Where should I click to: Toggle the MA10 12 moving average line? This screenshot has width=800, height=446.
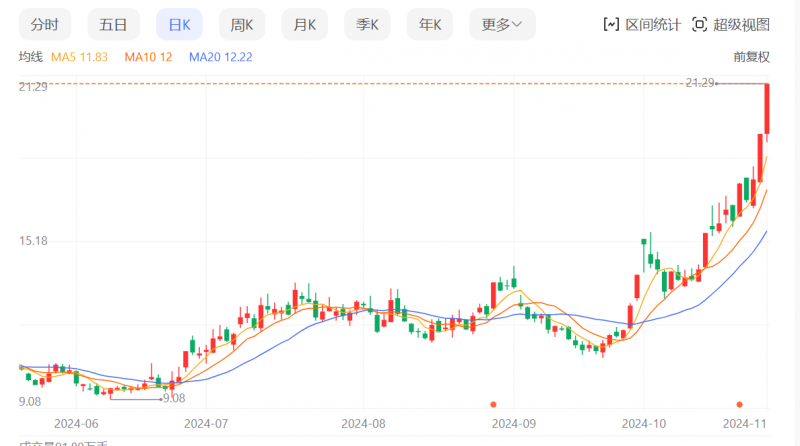(x=148, y=57)
